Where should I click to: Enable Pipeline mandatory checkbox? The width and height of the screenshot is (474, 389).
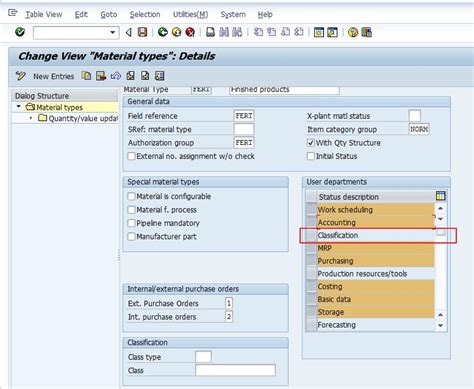coord(131,223)
